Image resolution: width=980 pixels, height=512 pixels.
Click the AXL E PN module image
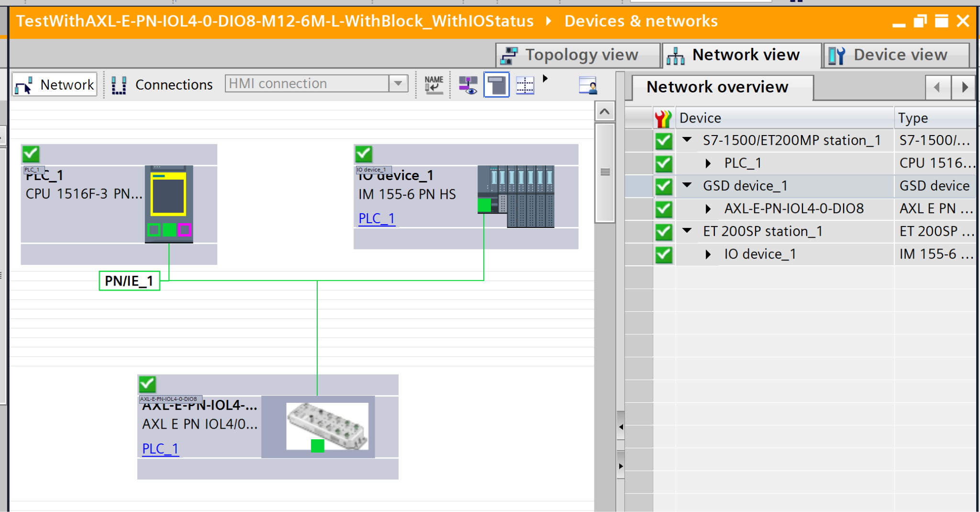pos(327,426)
